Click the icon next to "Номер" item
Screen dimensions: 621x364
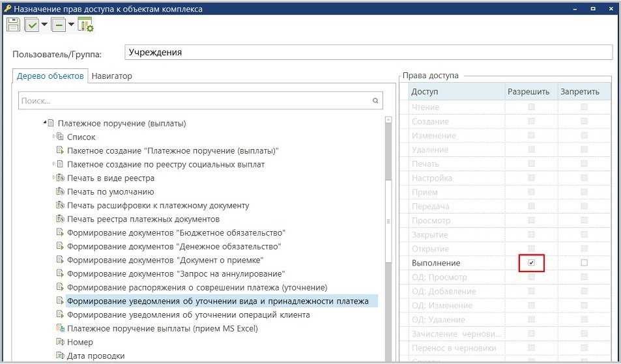click(x=60, y=343)
